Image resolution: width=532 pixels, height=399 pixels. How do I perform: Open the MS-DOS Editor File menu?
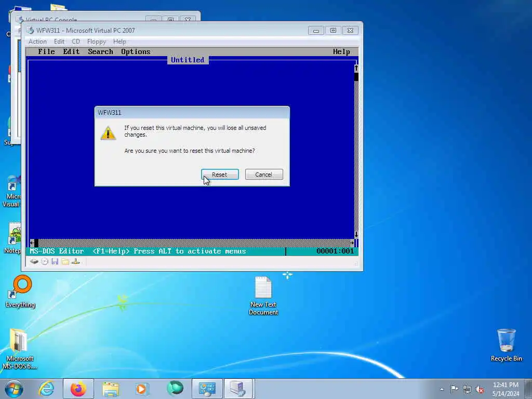[x=46, y=51]
